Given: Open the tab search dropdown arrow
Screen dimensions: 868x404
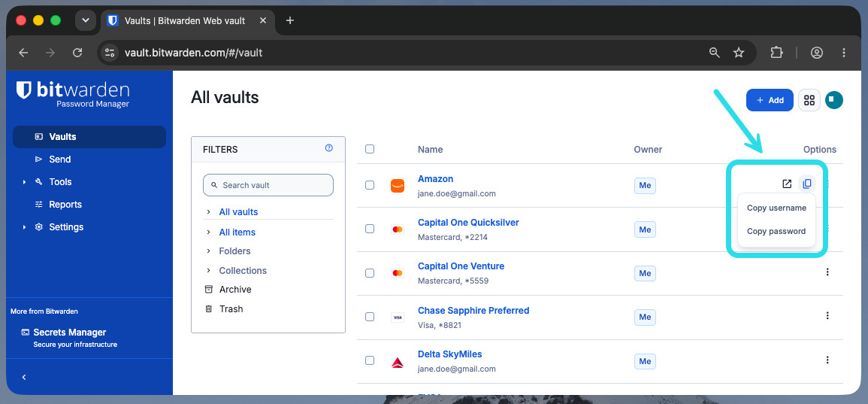Looking at the screenshot, I should [85, 20].
